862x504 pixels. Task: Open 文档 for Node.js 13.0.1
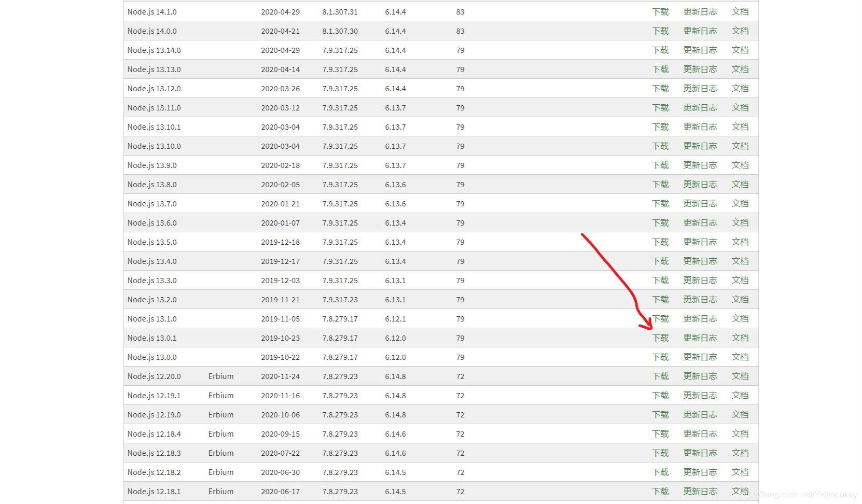click(x=740, y=338)
